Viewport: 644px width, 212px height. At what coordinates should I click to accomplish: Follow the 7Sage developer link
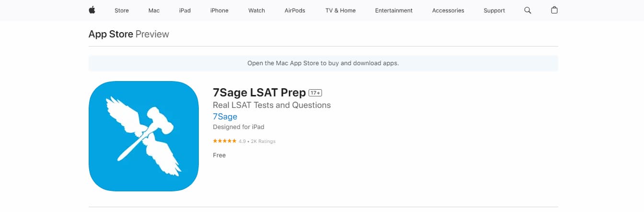click(225, 117)
